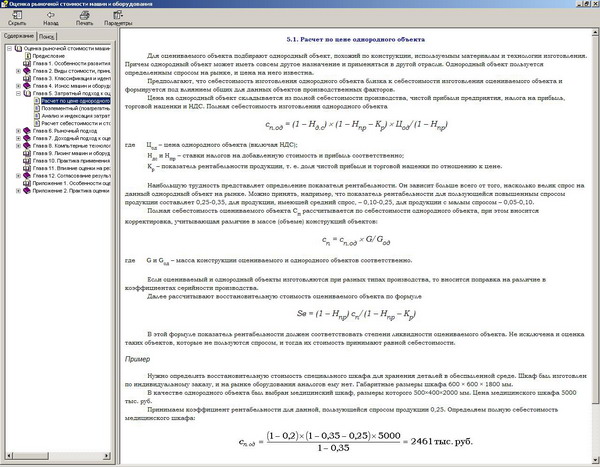Click the Скрыть (Hide) toolbar icon

[17, 15]
